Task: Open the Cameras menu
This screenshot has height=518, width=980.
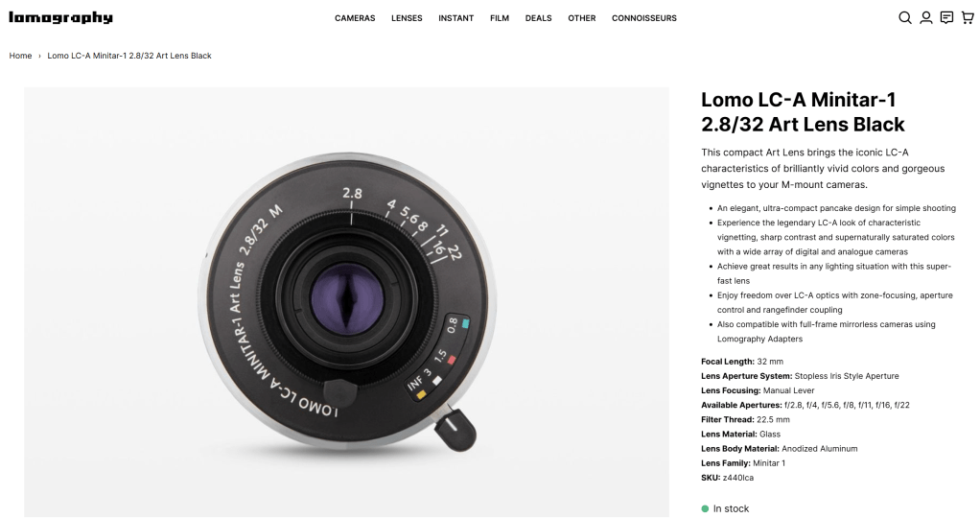Action: click(355, 18)
